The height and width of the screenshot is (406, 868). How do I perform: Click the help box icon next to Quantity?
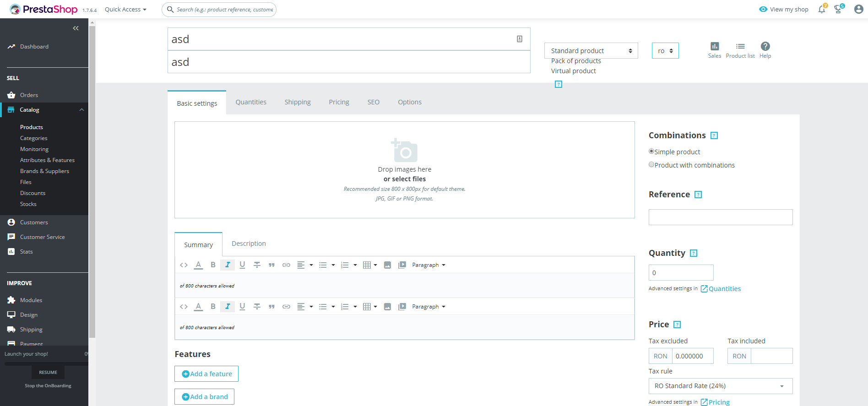(x=694, y=253)
